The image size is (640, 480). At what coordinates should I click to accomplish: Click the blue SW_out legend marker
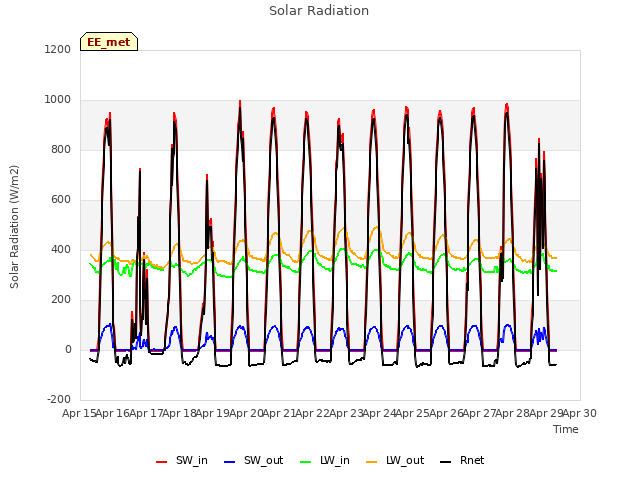pyautogui.click(x=230, y=462)
